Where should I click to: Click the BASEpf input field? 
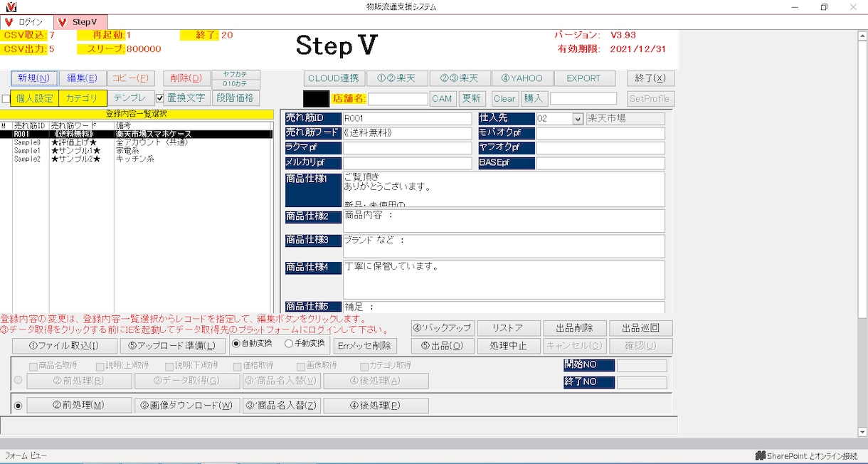tap(600, 163)
